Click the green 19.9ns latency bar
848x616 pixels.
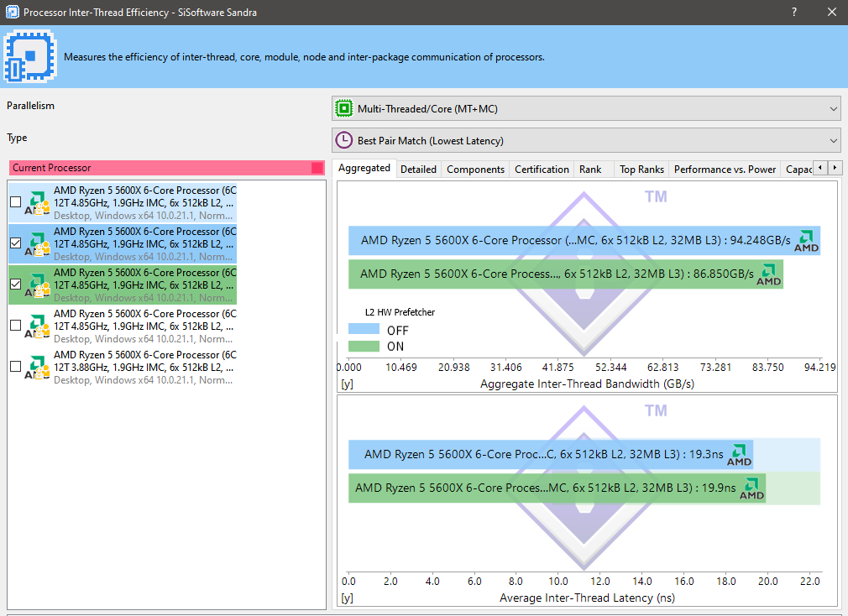coord(557,488)
